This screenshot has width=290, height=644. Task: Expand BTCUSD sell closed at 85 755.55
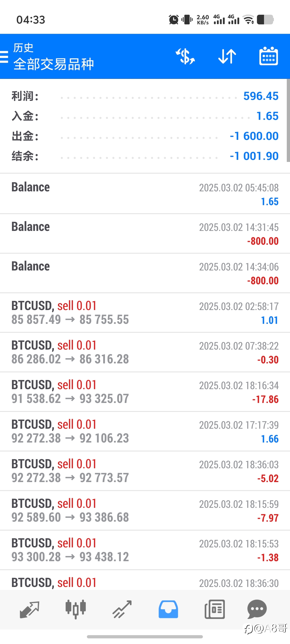(x=145, y=313)
